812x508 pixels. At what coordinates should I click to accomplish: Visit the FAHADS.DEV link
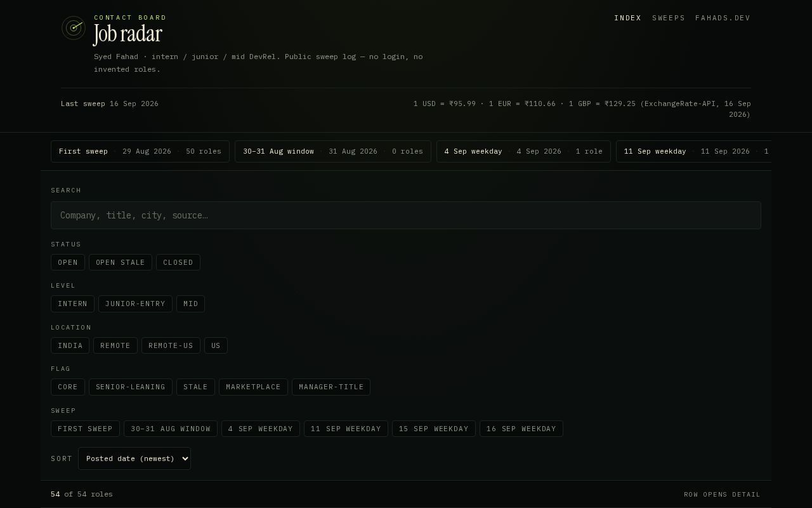coord(723,18)
